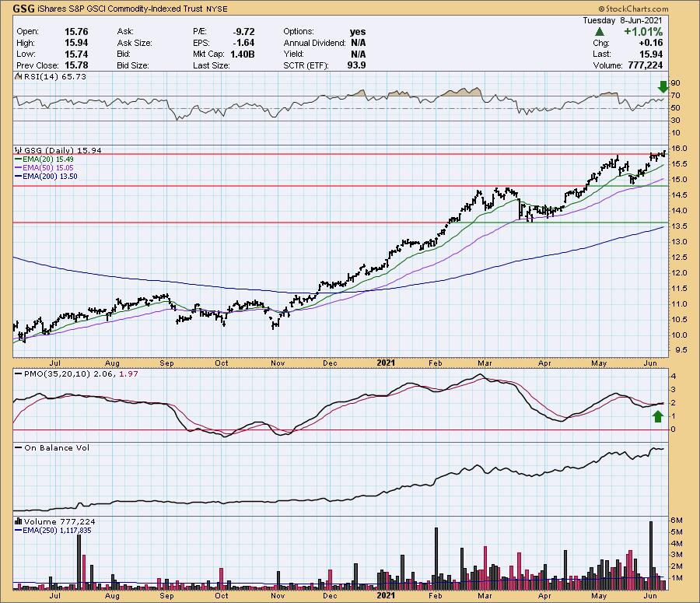Click Jun on the bottom volume date axis
The width and height of the screenshot is (700, 603).
click(x=650, y=596)
